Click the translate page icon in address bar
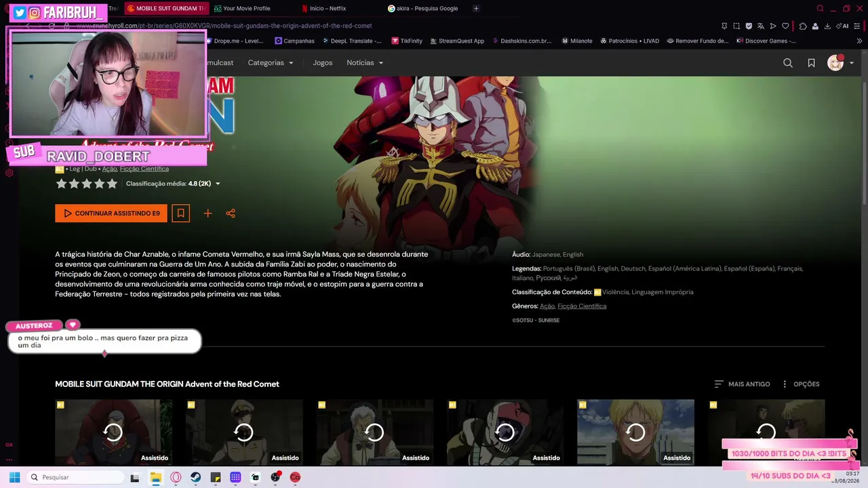Screen dimensions: 868x488 point(761,26)
